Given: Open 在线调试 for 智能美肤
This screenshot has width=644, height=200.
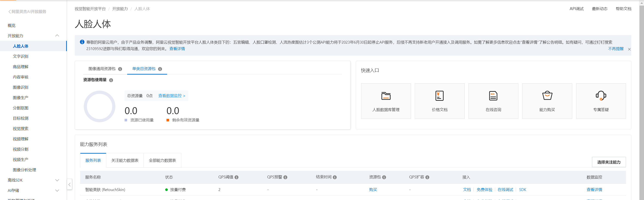Looking at the screenshot, I should pyautogui.click(x=505, y=190).
